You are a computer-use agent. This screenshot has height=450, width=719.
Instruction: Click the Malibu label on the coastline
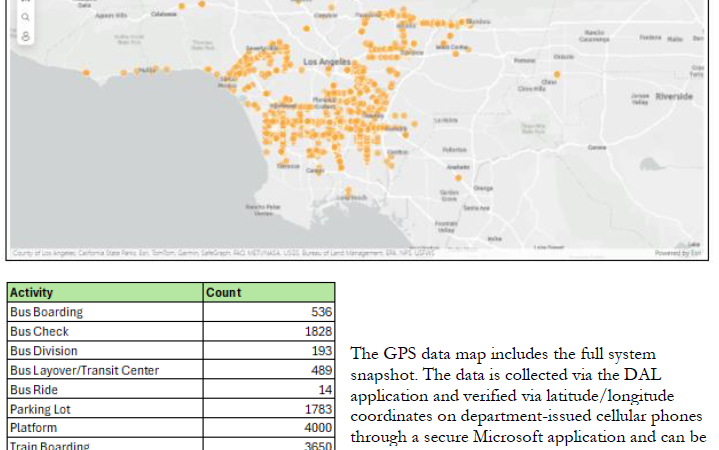pyautogui.click(x=146, y=70)
